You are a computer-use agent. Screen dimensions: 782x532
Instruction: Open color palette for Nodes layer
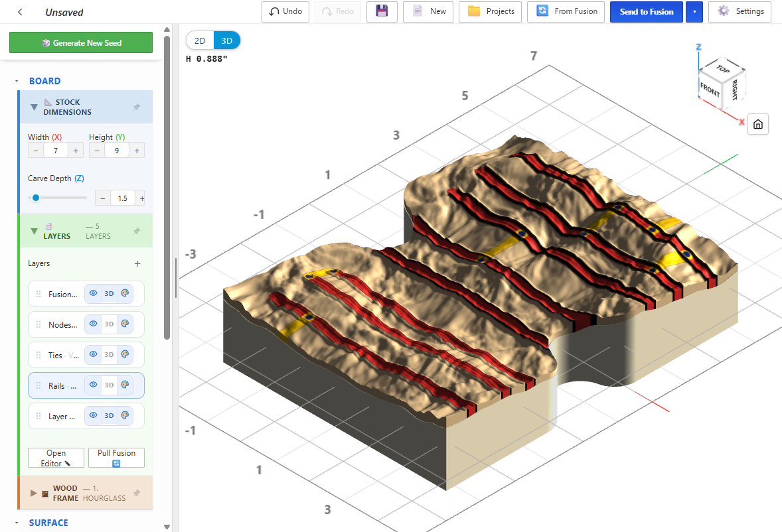tap(125, 324)
